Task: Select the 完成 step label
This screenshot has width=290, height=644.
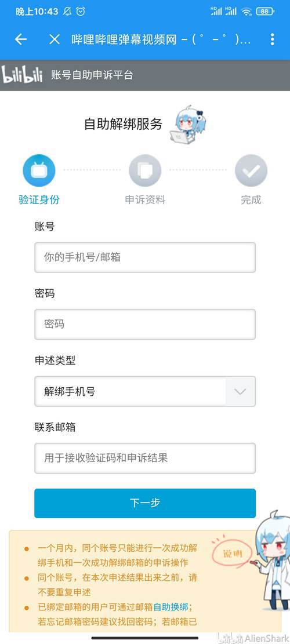Action: (251, 200)
